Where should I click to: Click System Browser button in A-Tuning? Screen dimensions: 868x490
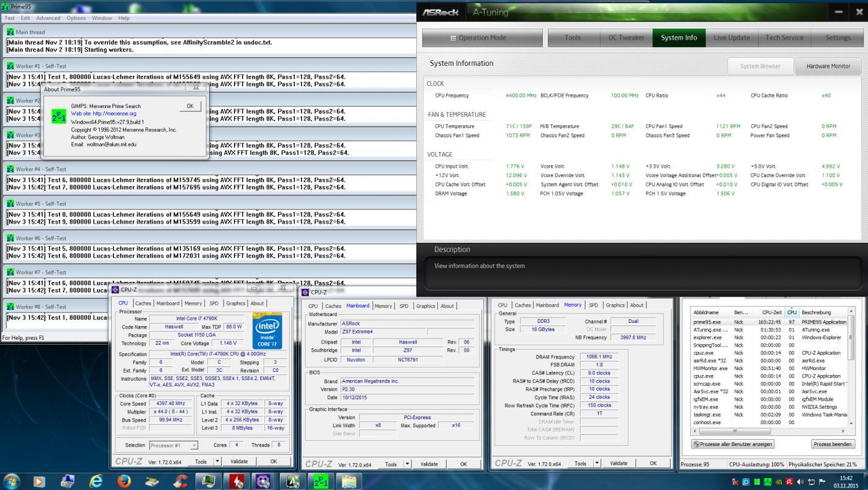click(761, 66)
